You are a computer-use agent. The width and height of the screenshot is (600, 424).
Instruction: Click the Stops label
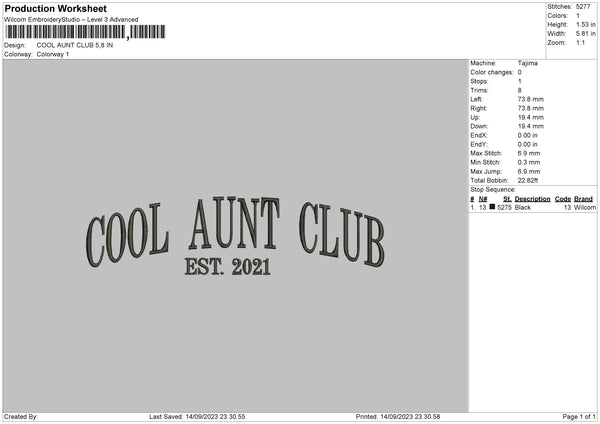pyautogui.click(x=479, y=82)
